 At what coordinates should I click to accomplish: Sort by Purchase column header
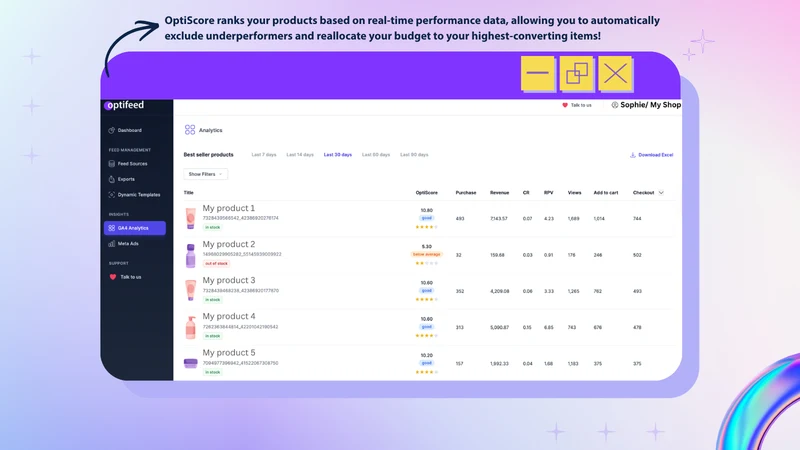(x=466, y=193)
